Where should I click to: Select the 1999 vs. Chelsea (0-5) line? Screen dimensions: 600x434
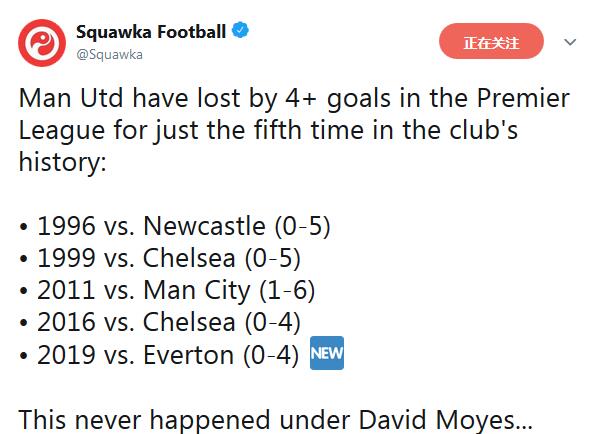(169, 258)
